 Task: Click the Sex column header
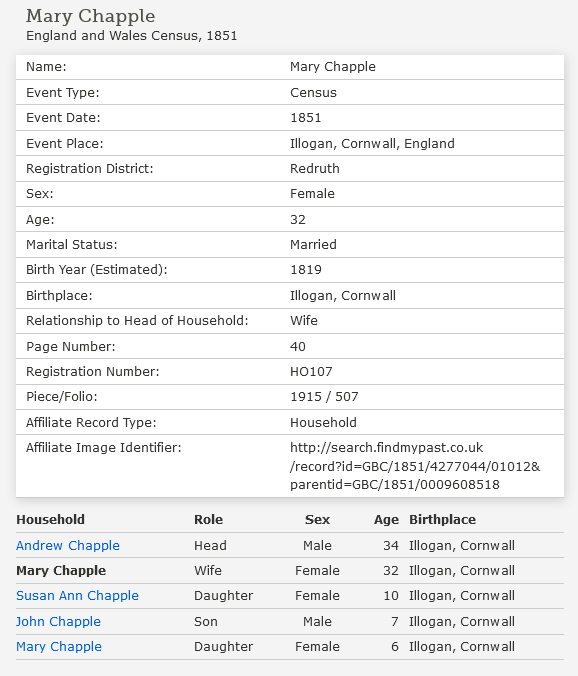click(x=317, y=520)
